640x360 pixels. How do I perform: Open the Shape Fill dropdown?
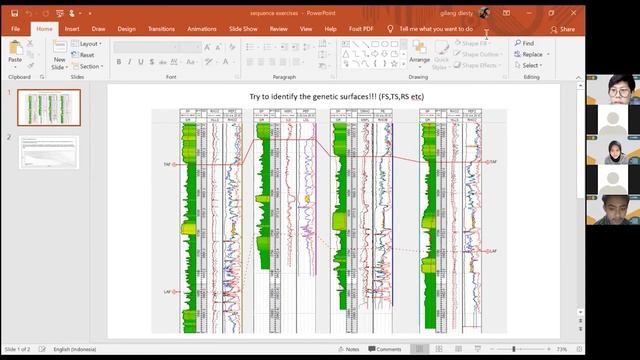473,43
